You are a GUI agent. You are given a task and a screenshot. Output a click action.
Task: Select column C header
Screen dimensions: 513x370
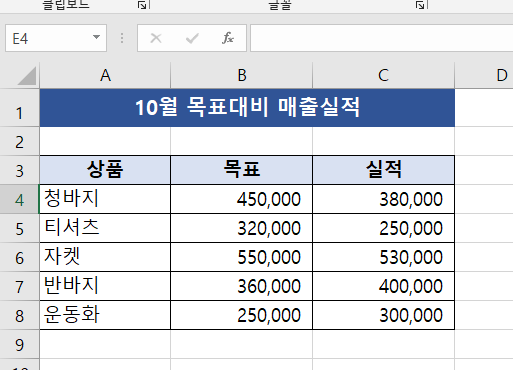point(383,75)
